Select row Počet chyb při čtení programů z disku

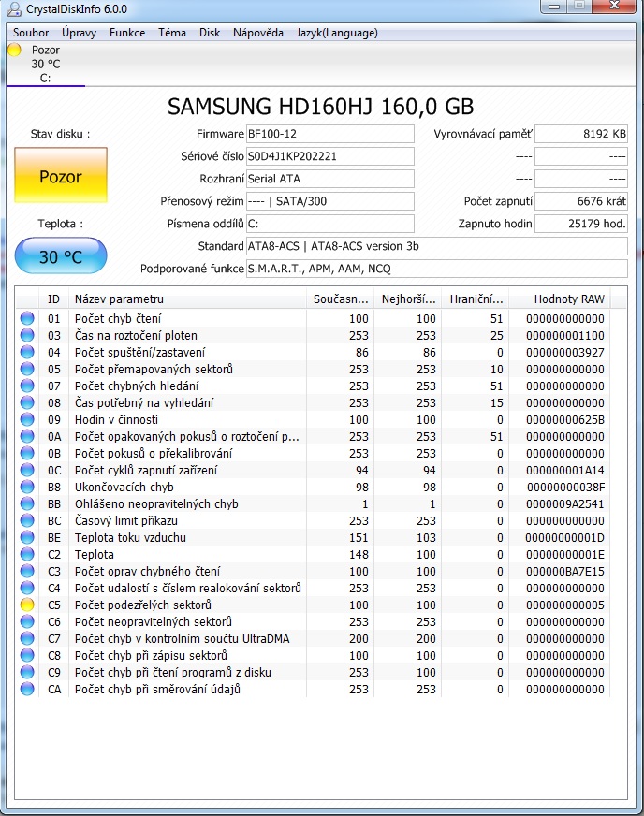coord(313,673)
